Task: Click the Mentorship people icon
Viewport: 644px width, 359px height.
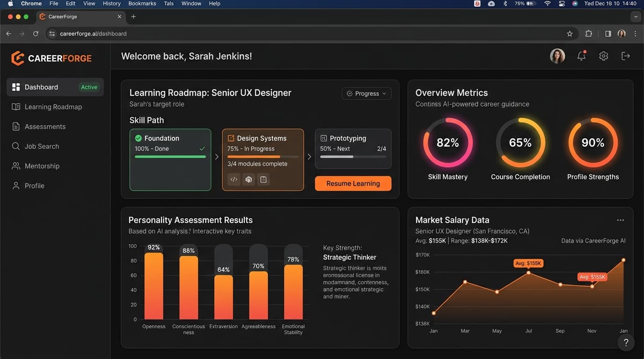Action: point(16,166)
